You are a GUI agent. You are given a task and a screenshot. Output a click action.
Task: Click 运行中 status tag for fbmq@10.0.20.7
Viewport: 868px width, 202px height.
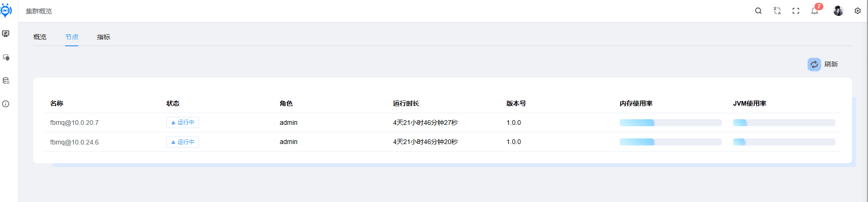click(x=183, y=123)
